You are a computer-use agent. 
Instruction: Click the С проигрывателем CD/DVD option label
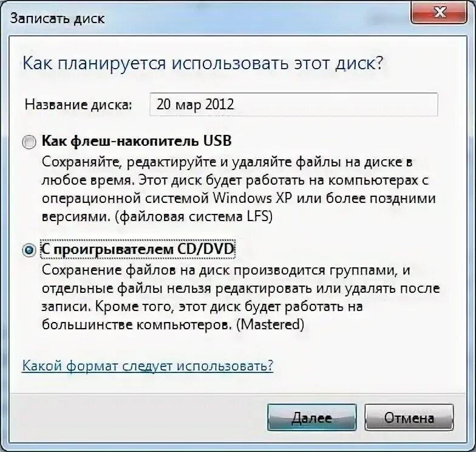point(138,249)
